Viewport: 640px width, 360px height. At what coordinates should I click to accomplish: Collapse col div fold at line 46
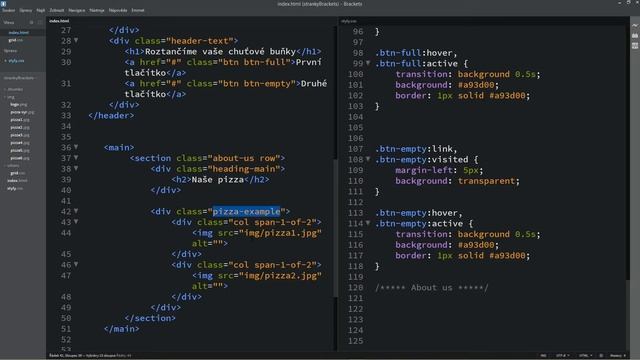point(76,264)
